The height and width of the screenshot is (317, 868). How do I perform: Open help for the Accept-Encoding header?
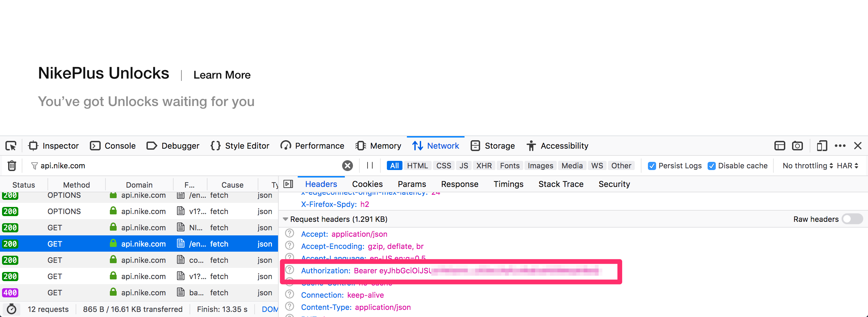[x=290, y=246]
